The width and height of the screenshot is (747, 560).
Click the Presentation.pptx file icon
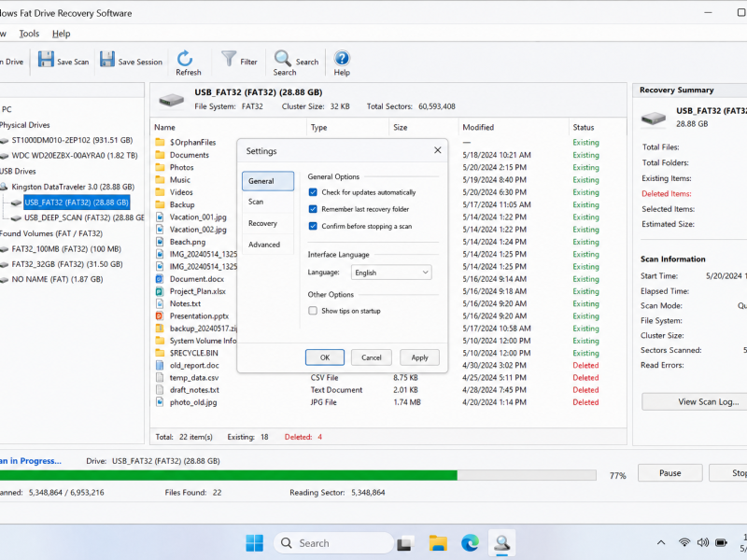pyautogui.click(x=160, y=315)
